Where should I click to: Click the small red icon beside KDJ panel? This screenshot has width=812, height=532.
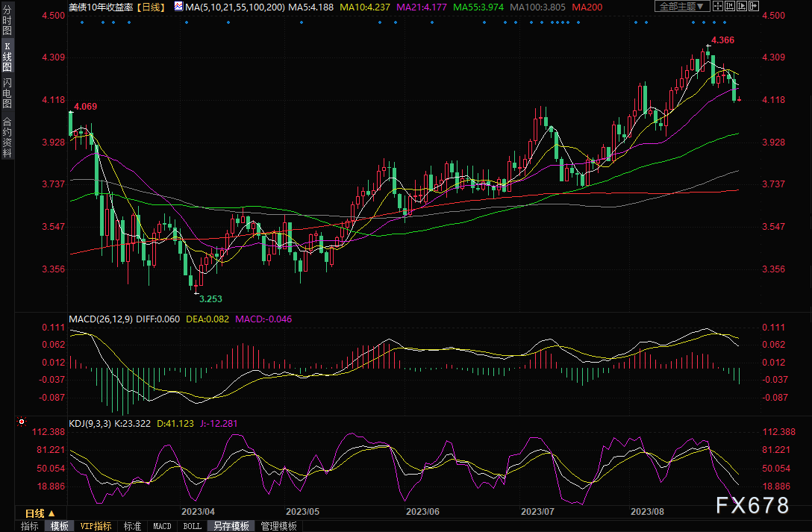point(21,422)
